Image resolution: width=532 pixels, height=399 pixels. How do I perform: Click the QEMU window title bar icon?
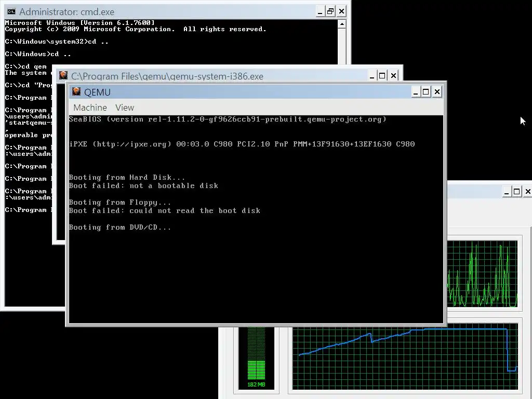coord(76,91)
